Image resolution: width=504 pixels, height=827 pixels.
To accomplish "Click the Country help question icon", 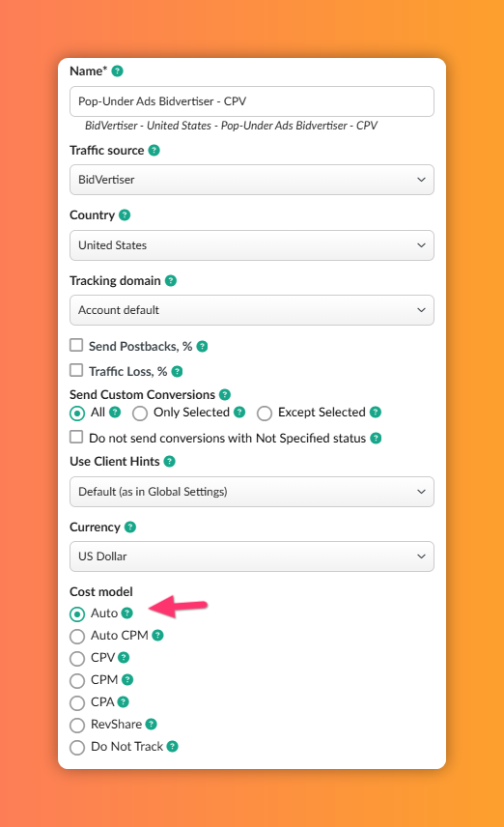I will (x=125, y=215).
